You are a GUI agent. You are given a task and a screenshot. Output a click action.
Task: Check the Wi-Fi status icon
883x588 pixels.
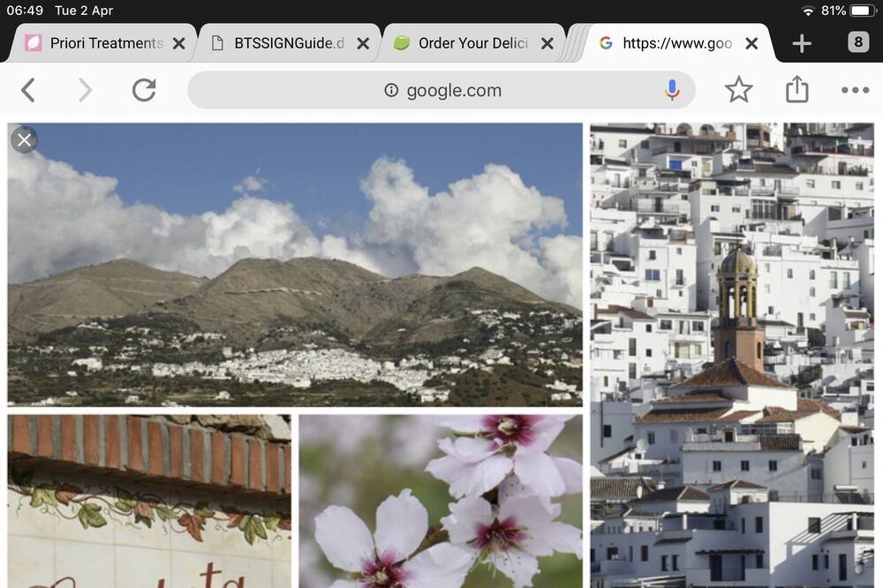808,11
